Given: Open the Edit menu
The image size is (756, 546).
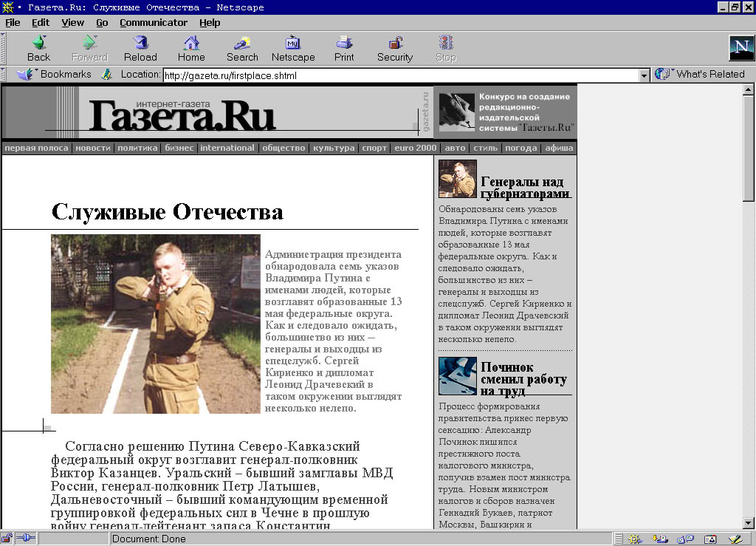Looking at the screenshot, I should coord(41,23).
